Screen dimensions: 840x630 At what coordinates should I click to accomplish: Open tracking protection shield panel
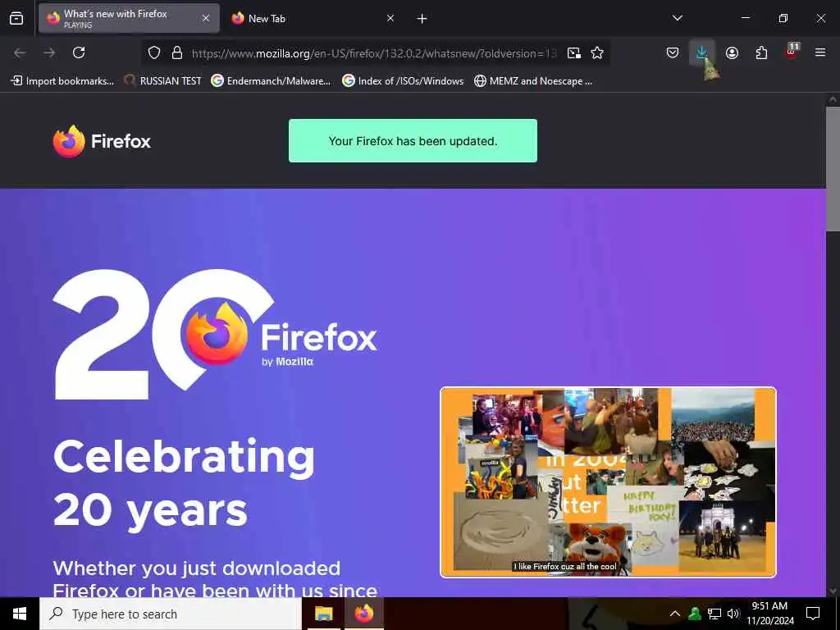154,53
